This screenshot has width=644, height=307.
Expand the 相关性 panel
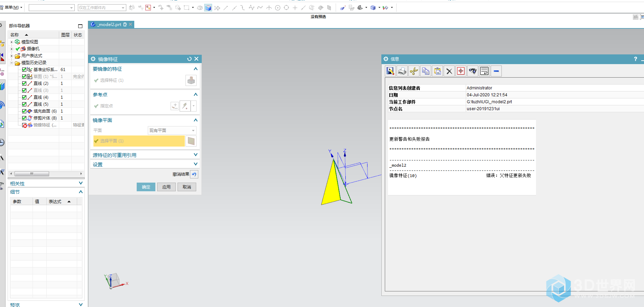(81, 183)
